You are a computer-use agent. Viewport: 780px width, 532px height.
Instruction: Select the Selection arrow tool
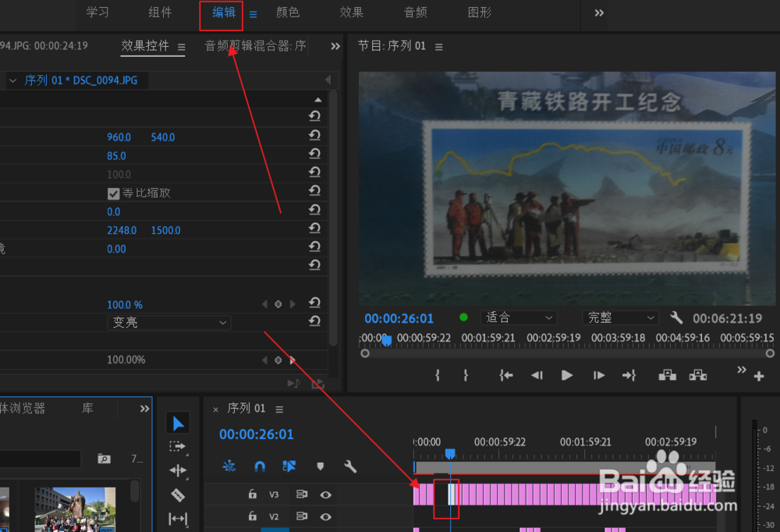point(178,424)
